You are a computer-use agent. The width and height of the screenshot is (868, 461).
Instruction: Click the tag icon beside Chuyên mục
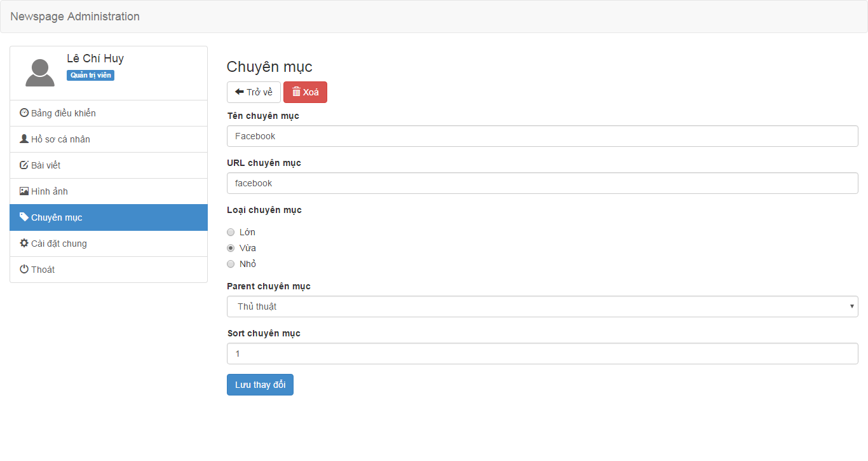(x=24, y=217)
